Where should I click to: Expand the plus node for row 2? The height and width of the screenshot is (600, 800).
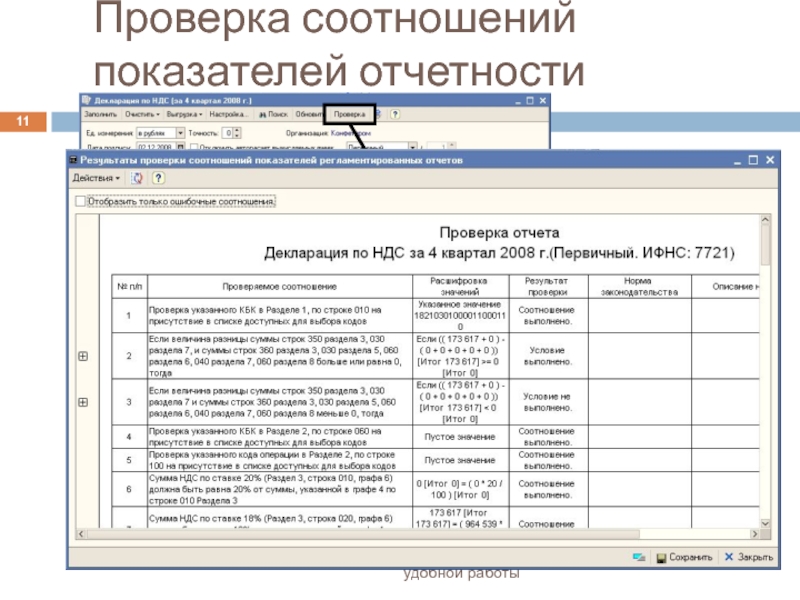point(83,356)
